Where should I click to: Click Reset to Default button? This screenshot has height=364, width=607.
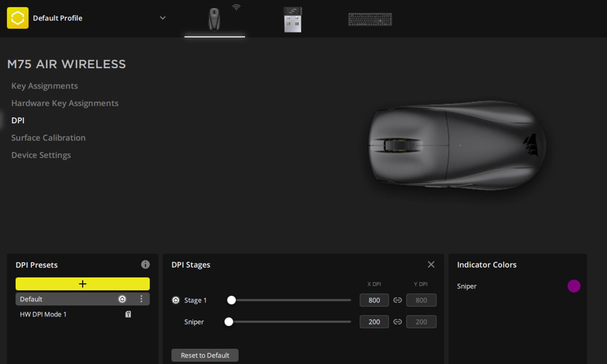(205, 355)
